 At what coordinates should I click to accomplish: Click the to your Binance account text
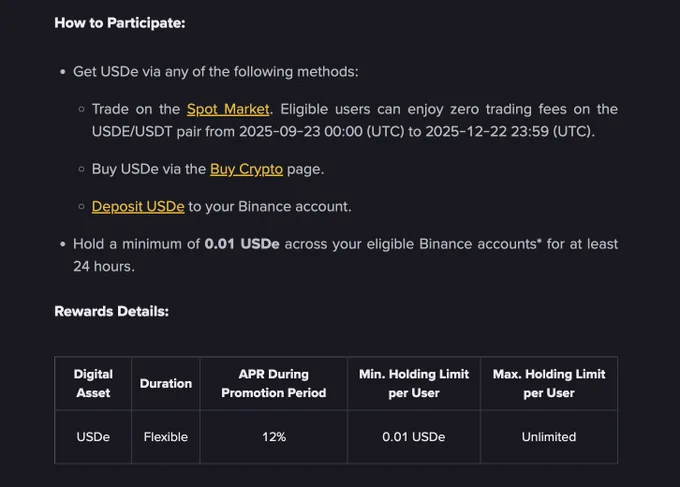(270, 206)
